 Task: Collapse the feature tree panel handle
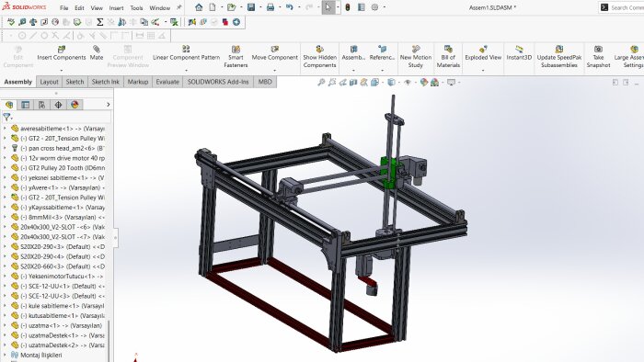115,237
